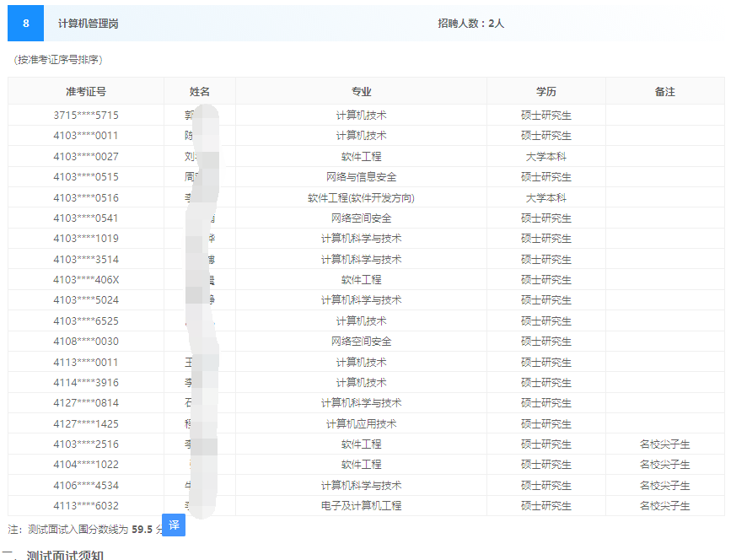747x560 pixels.
Task: Click the 准考证号 column header
Action: point(86,92)
